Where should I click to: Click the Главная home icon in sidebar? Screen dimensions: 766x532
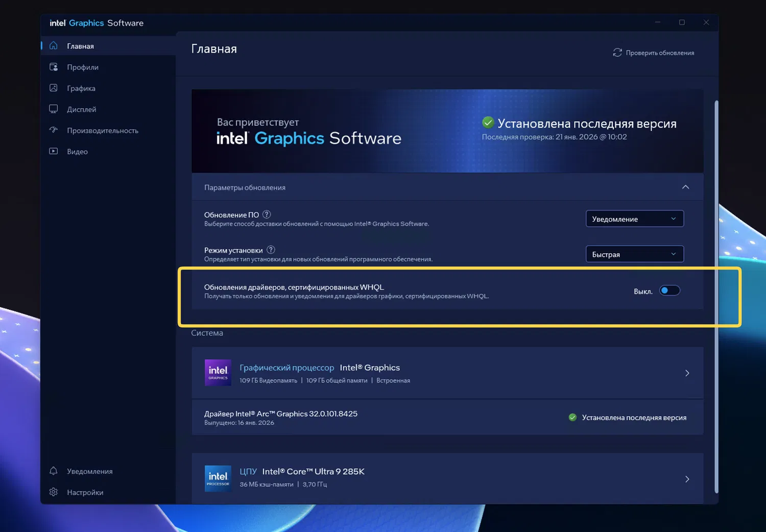click(54, 45)
